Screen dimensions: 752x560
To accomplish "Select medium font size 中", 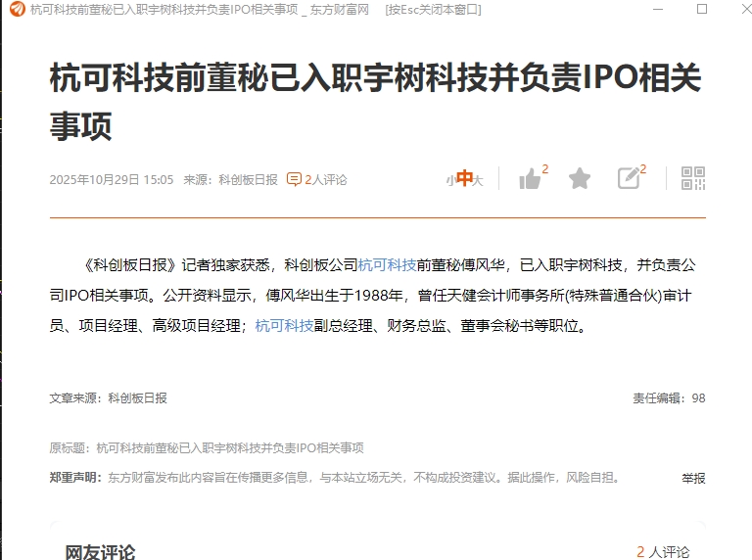I will pyautogui.click(x=464, y=178).
